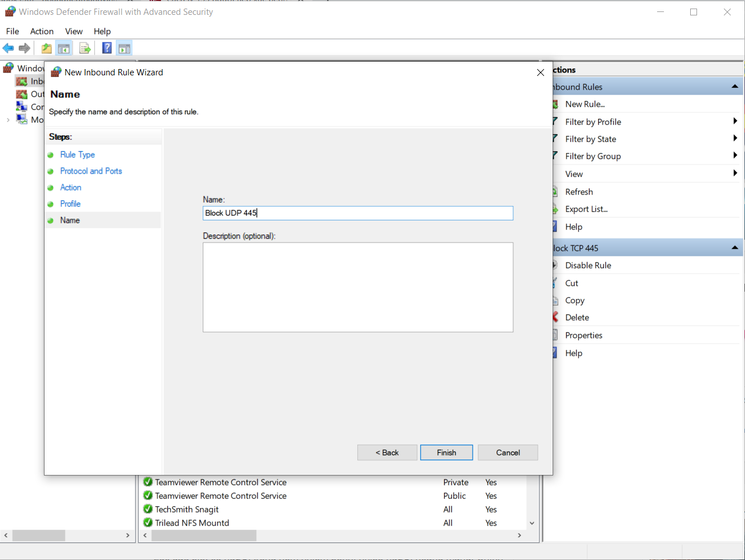The width and height of the screenshot is (745, 560).
Task: Toggle Show/Hide Console Tree toolbar icon
Action: click(x=64, y=49)
